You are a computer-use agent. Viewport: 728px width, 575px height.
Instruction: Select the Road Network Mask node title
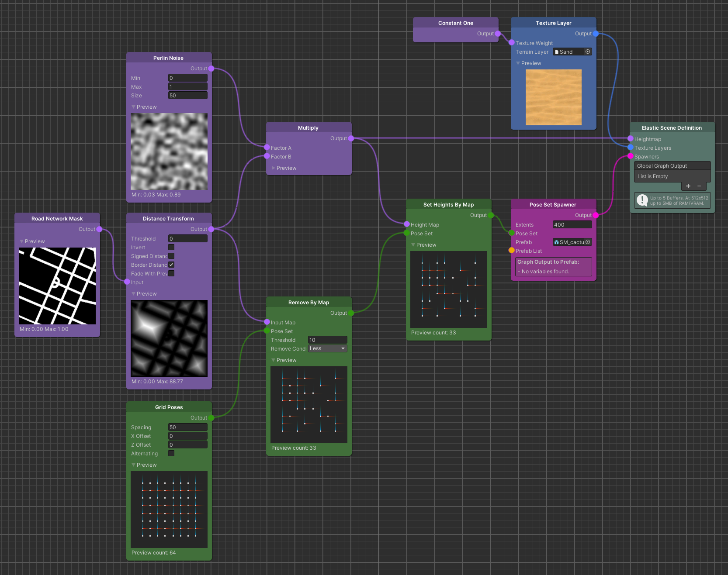(57, 219)
